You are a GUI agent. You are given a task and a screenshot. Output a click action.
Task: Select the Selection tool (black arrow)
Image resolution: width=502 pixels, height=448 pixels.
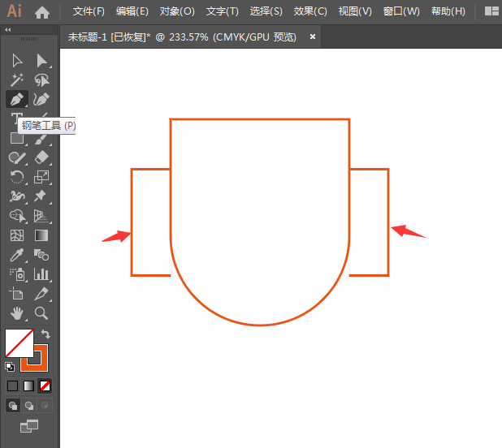(x=17, y=60)
